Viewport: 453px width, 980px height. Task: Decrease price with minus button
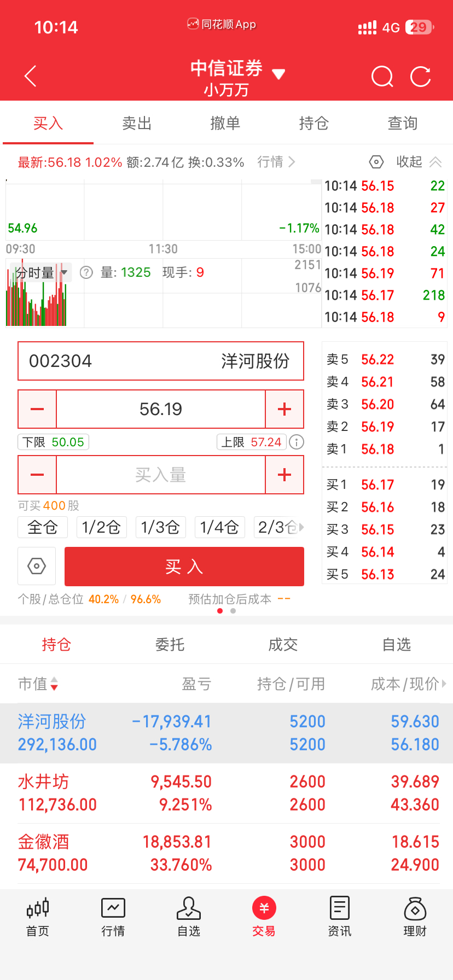coord(37,409)
